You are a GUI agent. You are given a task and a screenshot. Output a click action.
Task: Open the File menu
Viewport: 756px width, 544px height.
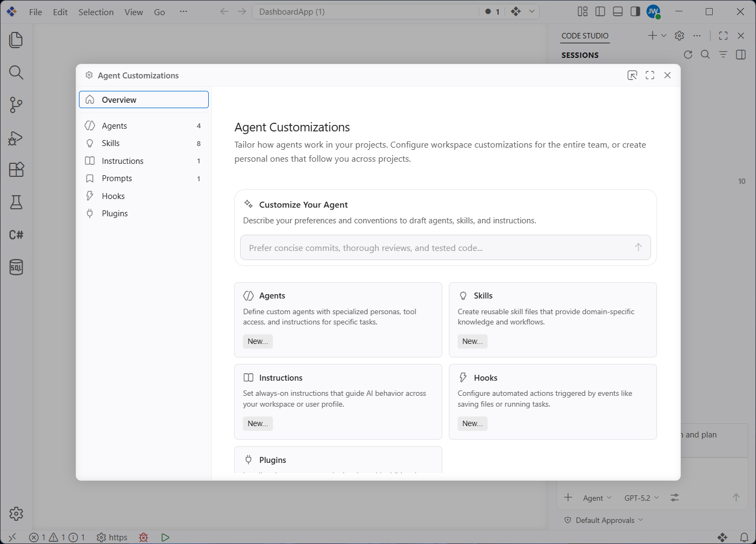pos(36,12)
